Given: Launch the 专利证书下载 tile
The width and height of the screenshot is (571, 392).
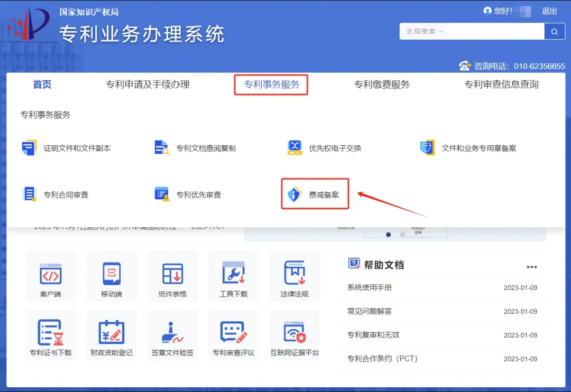Looking at the screenshot, I should pos(51,335).
